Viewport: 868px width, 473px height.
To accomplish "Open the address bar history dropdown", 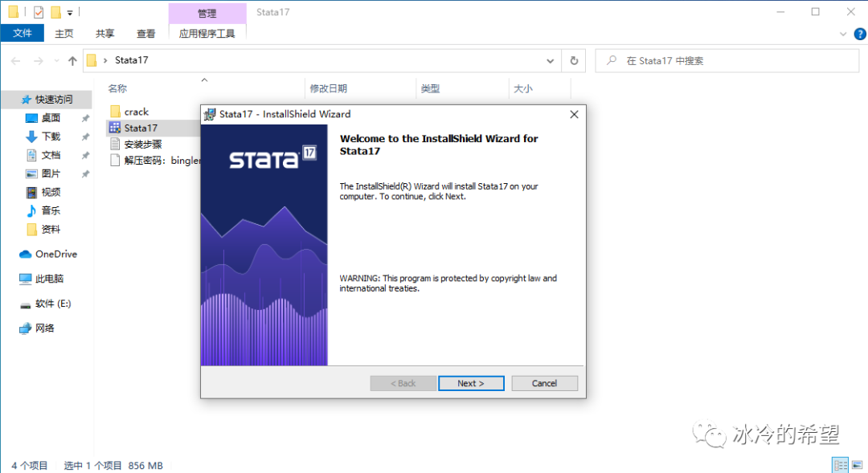I will click(550, 60).
